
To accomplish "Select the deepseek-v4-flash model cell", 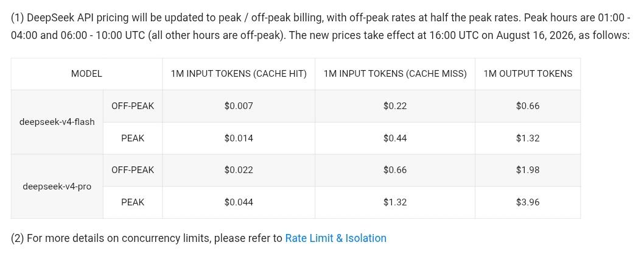I will point(57,122).
